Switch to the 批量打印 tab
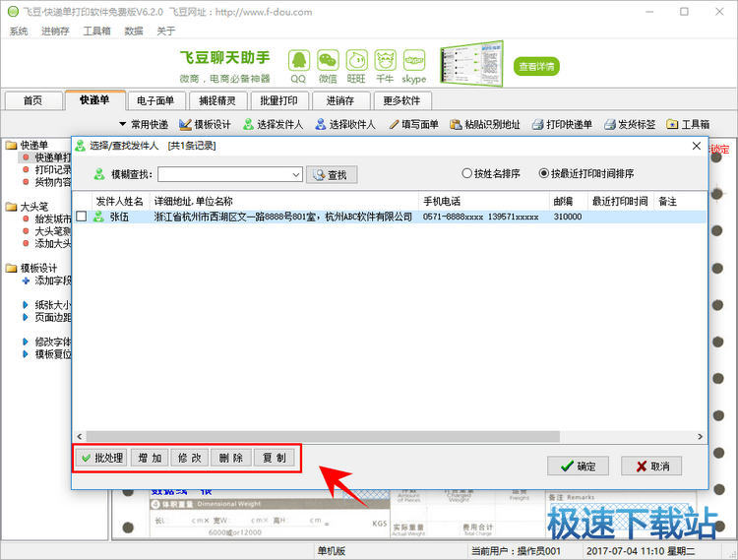738x560 pixels. [278, 100]
